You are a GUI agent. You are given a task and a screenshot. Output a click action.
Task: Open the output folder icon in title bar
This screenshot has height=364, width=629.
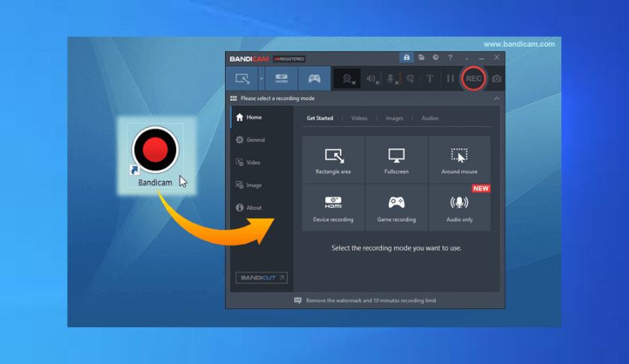pos(421,58)
